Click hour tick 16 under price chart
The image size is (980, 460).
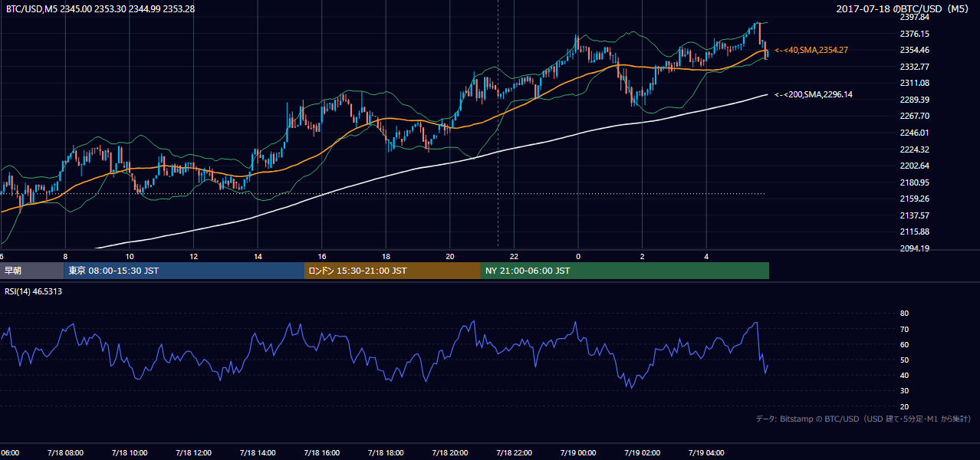pos(322,256)
